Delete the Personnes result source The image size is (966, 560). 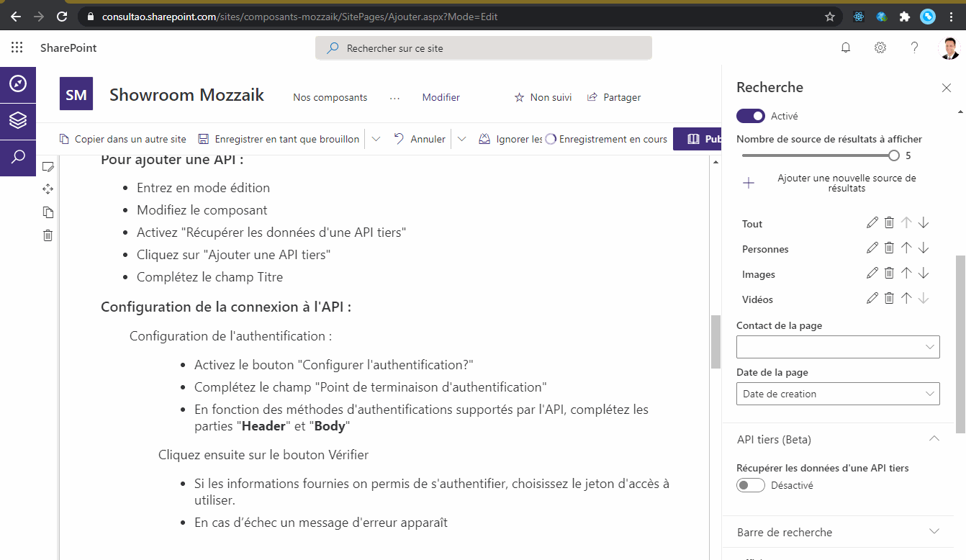click(x=889, y=248)
